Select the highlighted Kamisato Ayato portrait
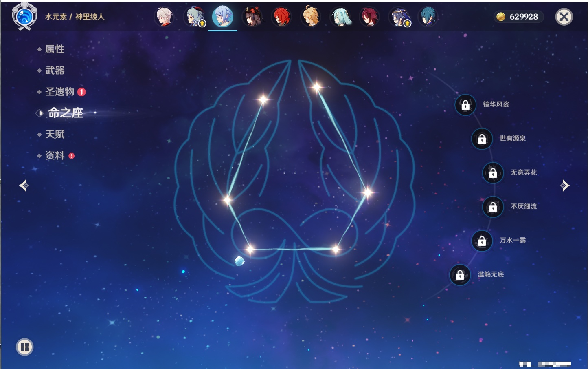This screenshot has width=588, height=369. click(223, 17)
